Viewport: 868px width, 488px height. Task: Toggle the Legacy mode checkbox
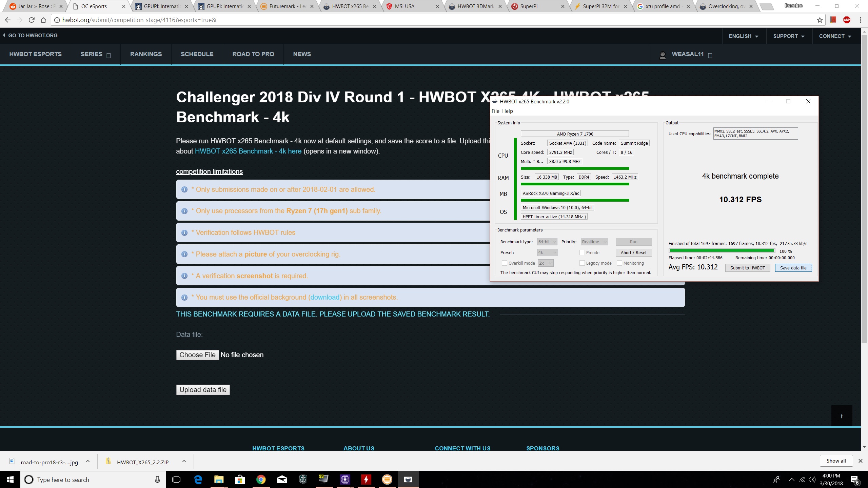582,263
